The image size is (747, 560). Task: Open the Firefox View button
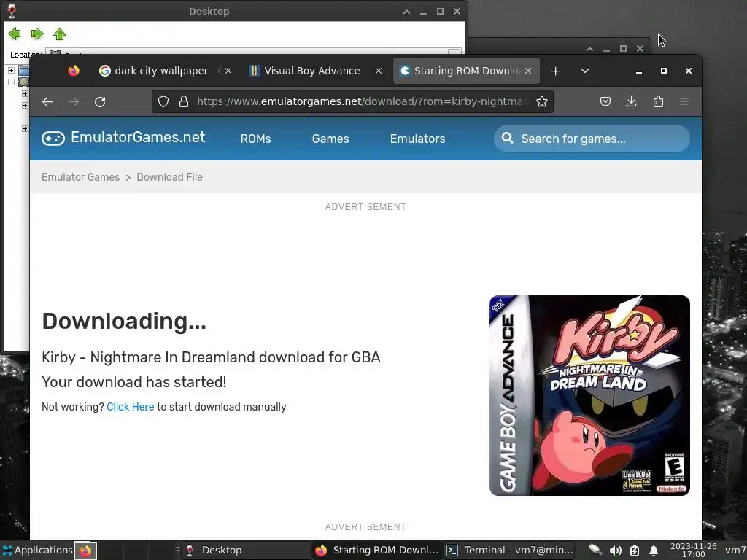tap(74, 71)
